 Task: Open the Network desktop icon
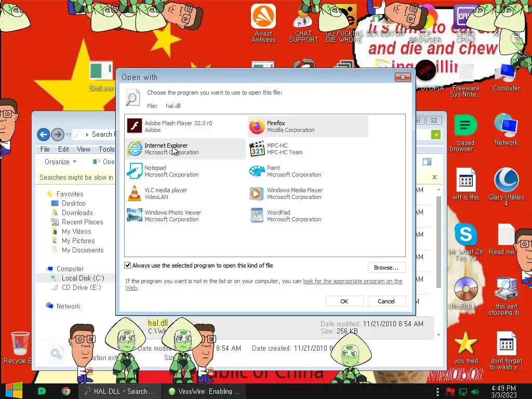click(506, 129)
